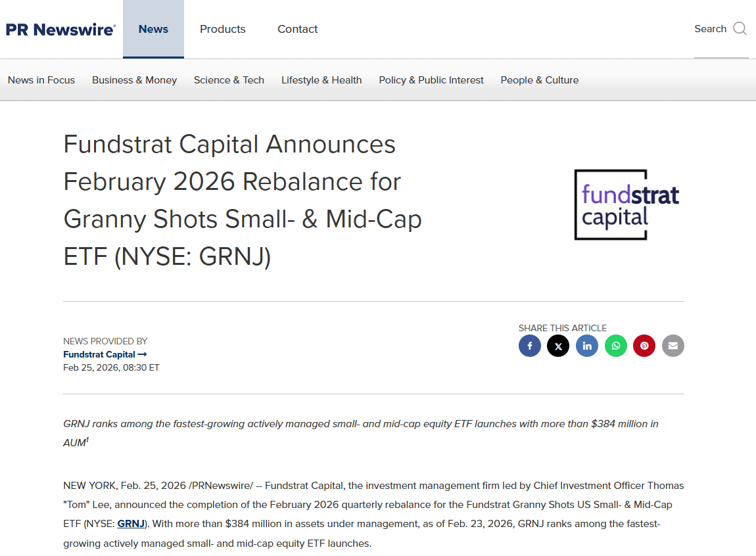The height and width of the screenshot is (556, 756).
Task: Open the Products menu
Action: click(223, 30)
